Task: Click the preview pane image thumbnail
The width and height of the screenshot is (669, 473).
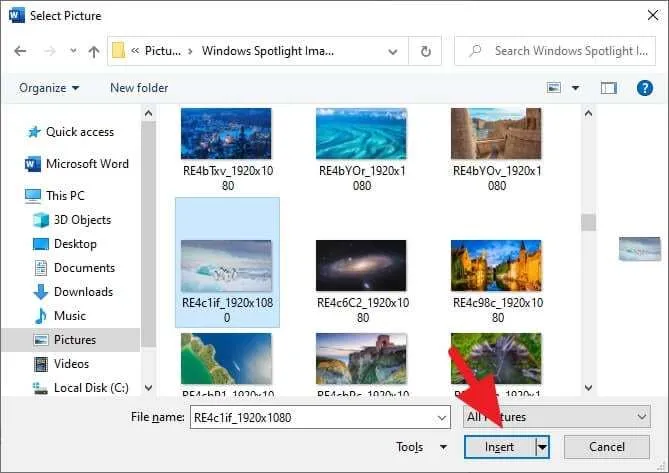Action: coord(640,249)
